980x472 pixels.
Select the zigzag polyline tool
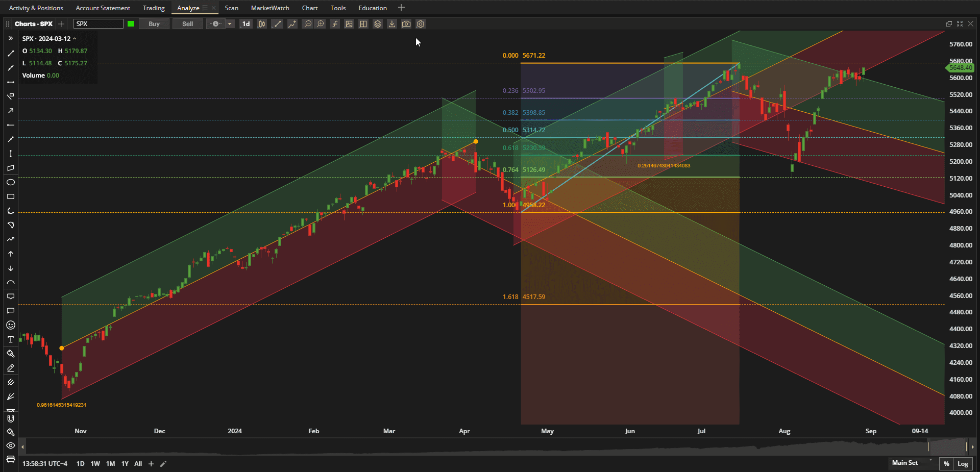[x=10, y=239]
